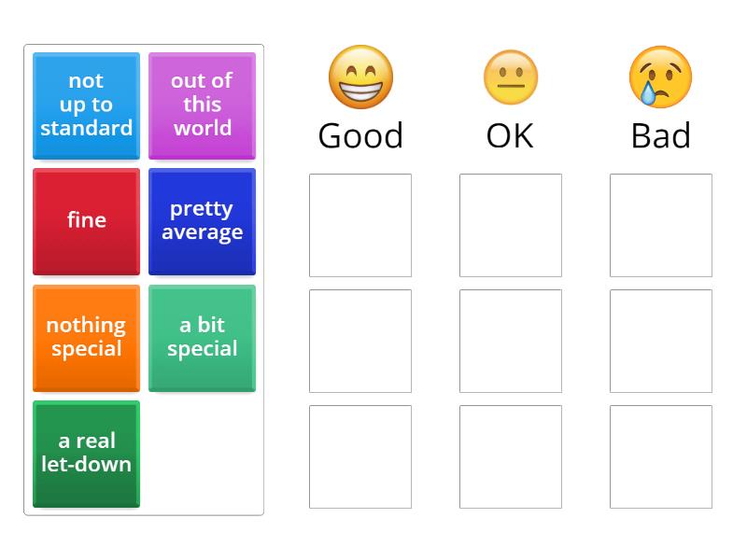The width and height of the screenshot is (747, 560).
Task: Click the top empty box under Good
Action: point(360,224)
